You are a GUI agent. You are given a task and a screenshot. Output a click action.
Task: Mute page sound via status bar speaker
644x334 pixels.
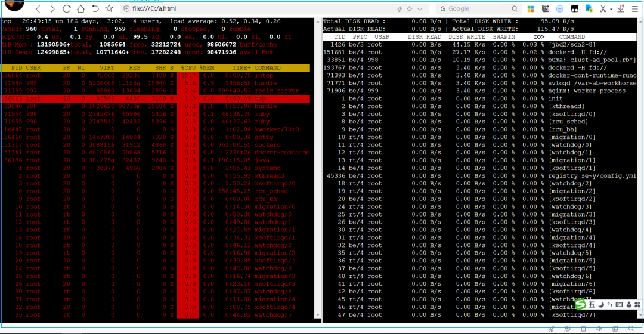pos(599,329)
